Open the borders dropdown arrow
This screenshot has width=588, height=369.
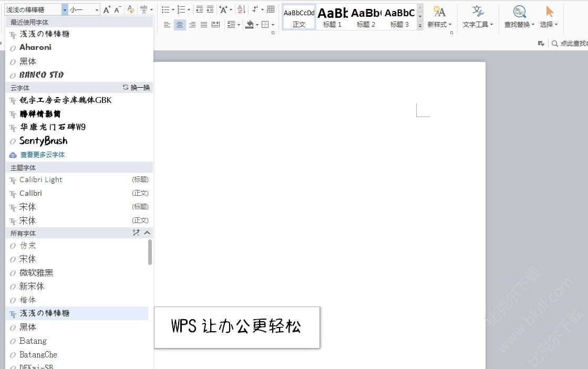point(273,25)
